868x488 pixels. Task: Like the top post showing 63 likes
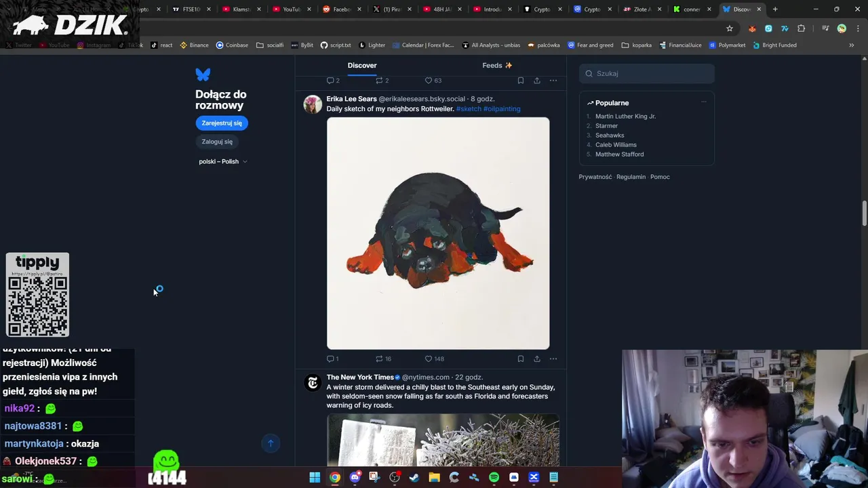[x=433, y=80]
